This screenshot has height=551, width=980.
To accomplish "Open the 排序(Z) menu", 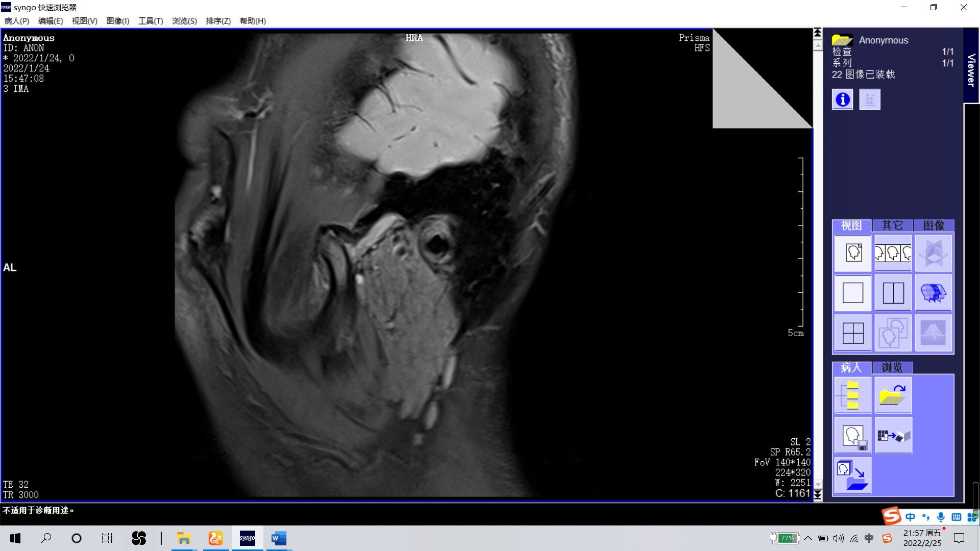I will tap(218, 21).
